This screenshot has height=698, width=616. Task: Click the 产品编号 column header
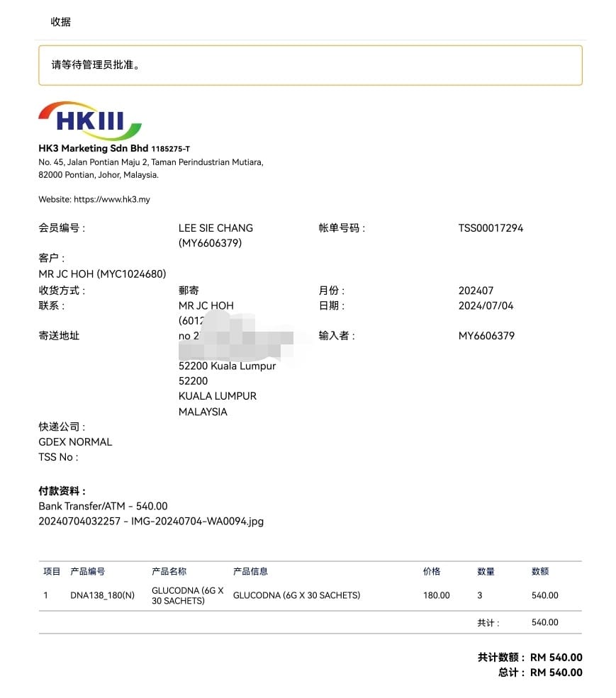point(88,572)
